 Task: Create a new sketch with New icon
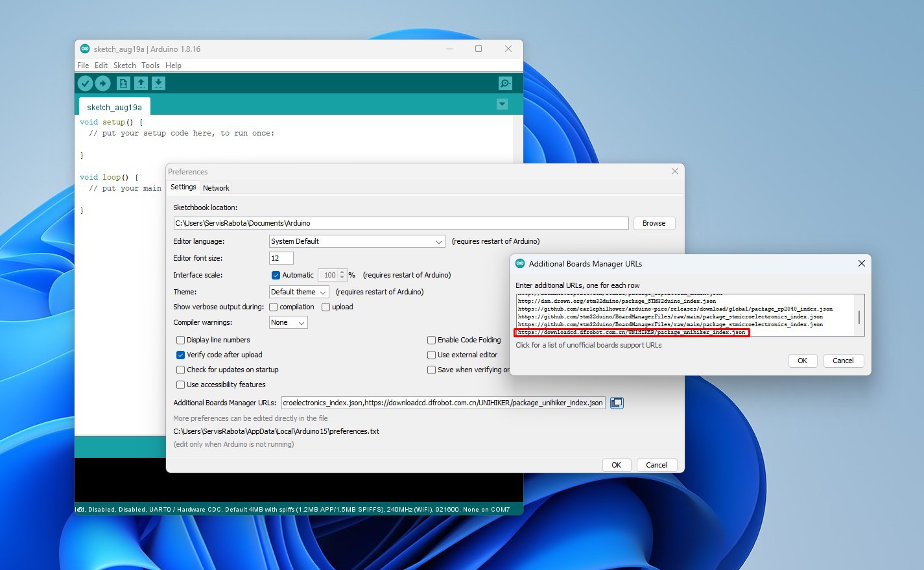pyautogui.click(x=123, y=83)
